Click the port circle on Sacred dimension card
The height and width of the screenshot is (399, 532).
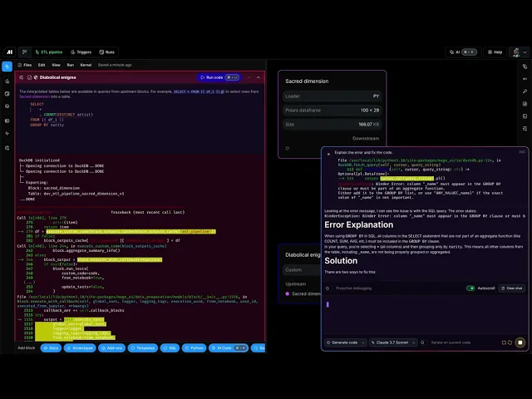click(x=288, y=148)
